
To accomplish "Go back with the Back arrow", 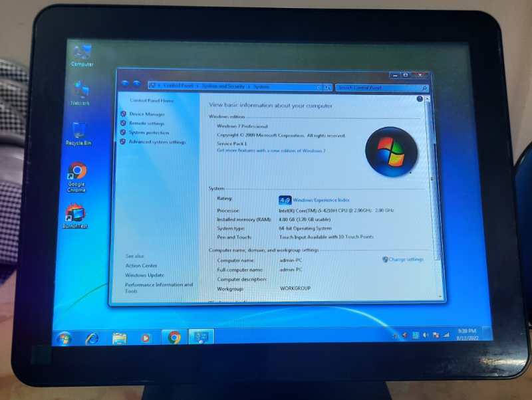I will [125, 84].
